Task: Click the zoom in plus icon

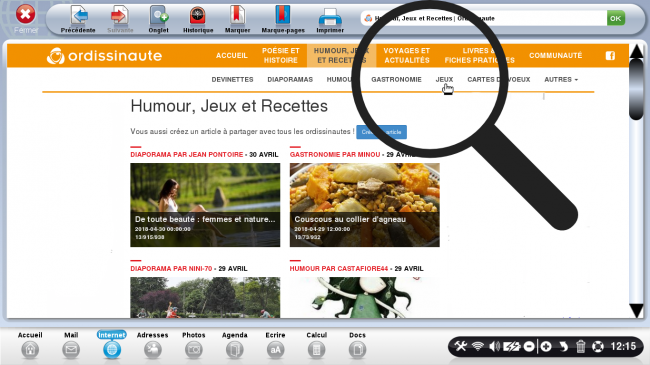Action: tap(546, 346)
